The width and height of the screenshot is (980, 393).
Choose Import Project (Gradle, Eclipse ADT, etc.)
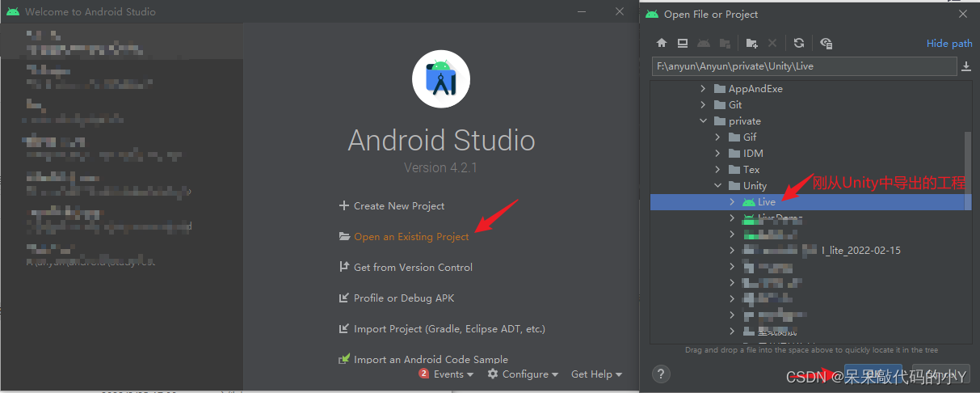[449, 328]
